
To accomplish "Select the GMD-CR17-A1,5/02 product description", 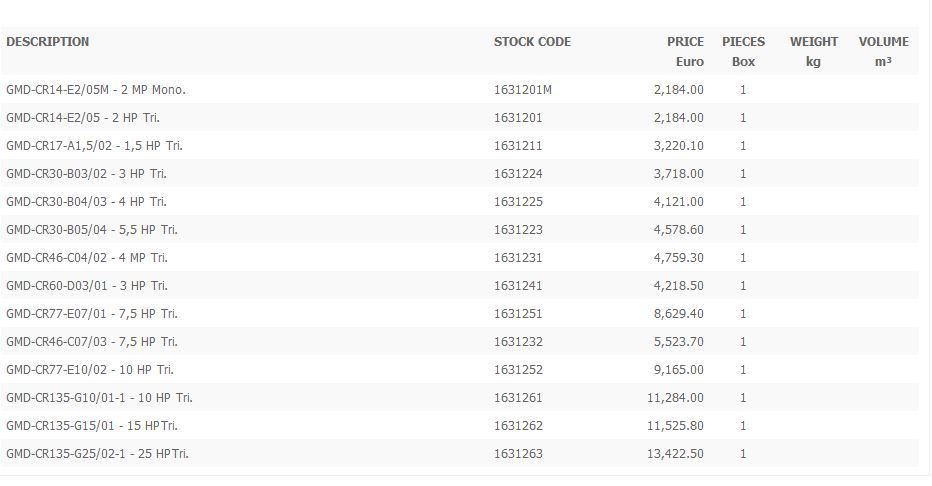I will click(94, 146).
